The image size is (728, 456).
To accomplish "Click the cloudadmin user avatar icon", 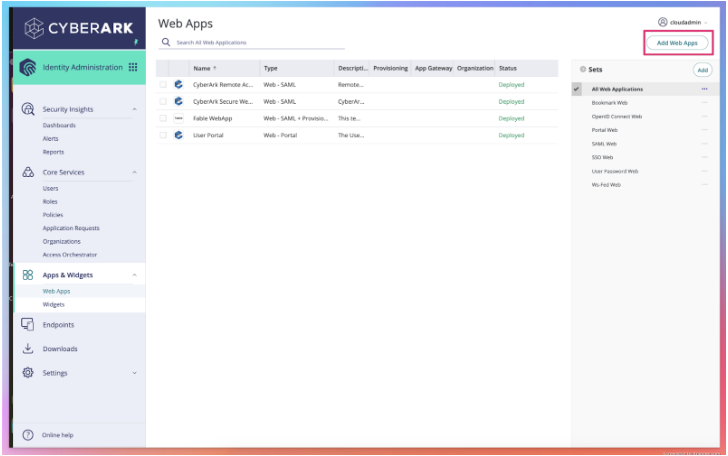I will (x=663, y=22).
